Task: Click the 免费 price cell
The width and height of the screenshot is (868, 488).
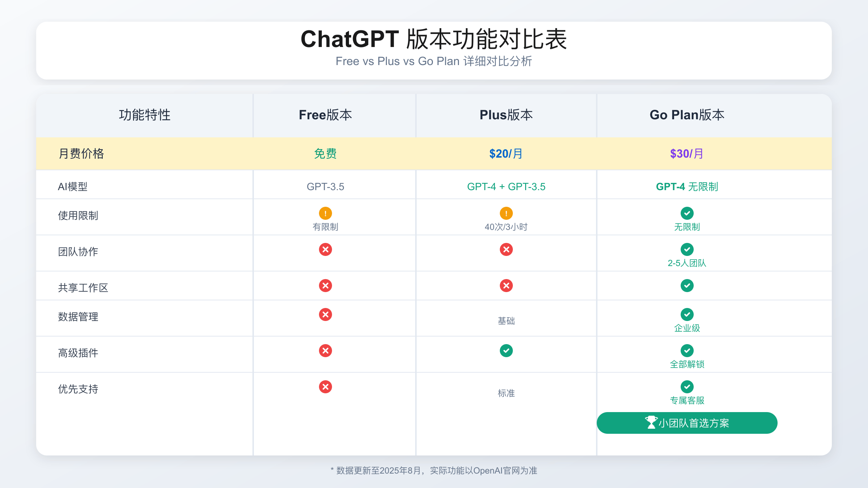Action: 325,154
